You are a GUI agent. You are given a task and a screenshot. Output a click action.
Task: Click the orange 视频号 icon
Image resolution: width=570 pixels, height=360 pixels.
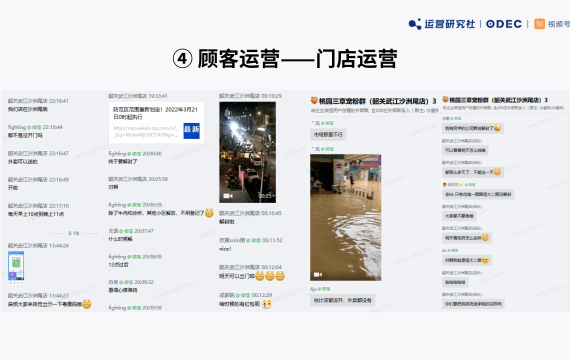539,24
